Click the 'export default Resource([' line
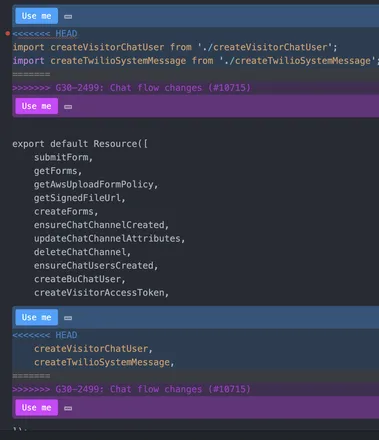Image resolution: width=379 pixels, height=440 pixels. 80,144
